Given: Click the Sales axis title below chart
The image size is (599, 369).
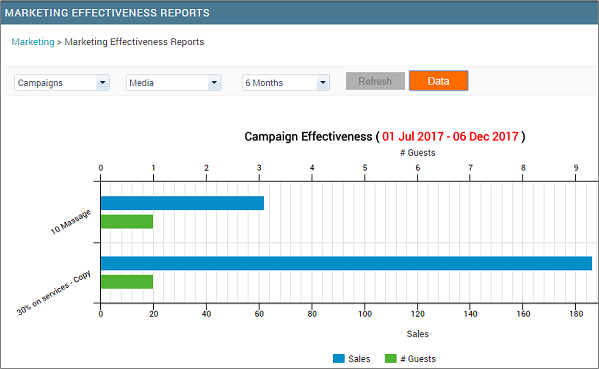Looking at the screenshot, I should pyautogui.click(x=418, y=334).
